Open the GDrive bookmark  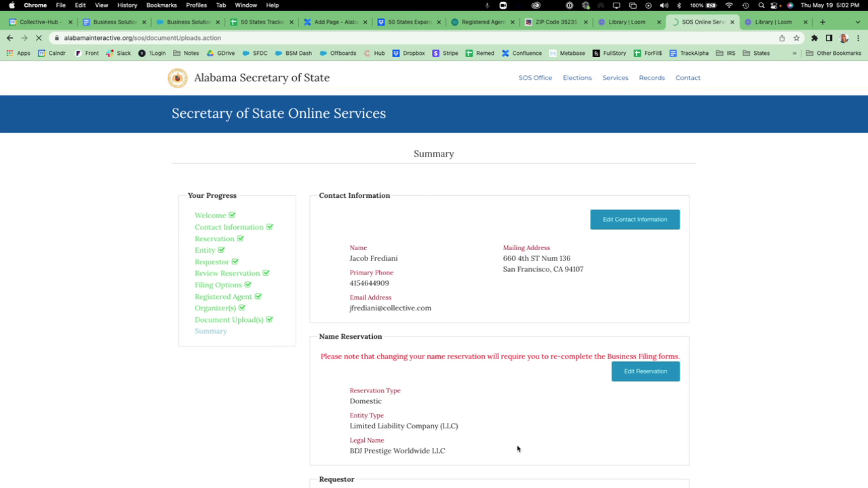pyautogui.click(x=221, y=53)
